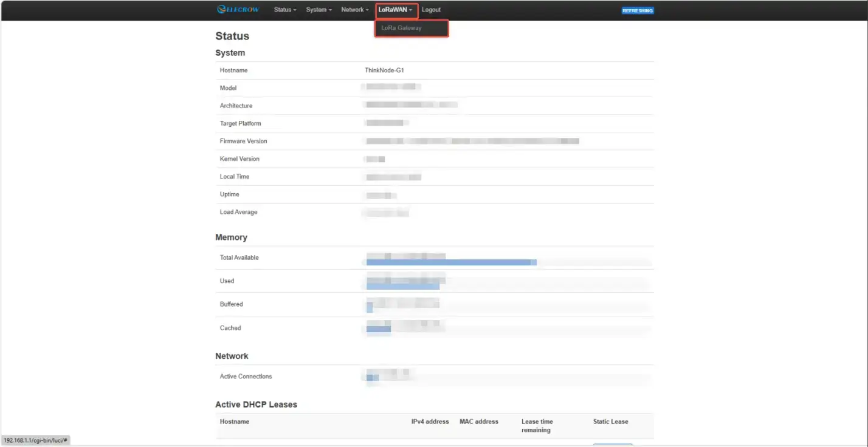The width and height of the screenshot is (868, 447).
Task: Click the Total Available memory bar
Action: point(451,262)
